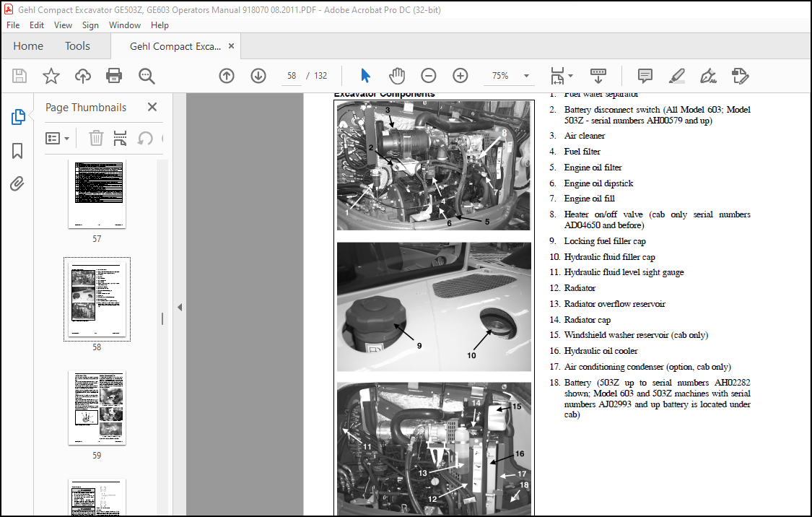This screenshot has height=517, width=812.
Task: Select page 59 thumbnail
Action: 97,408
